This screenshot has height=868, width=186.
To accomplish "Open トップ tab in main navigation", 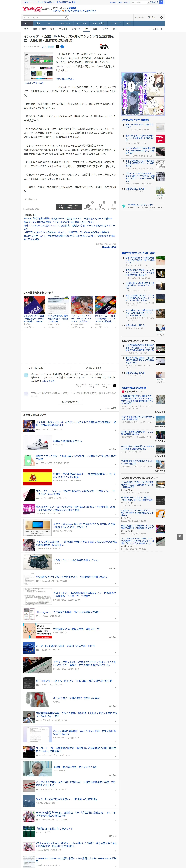I will pyautogui.click(x=27, y=24).
